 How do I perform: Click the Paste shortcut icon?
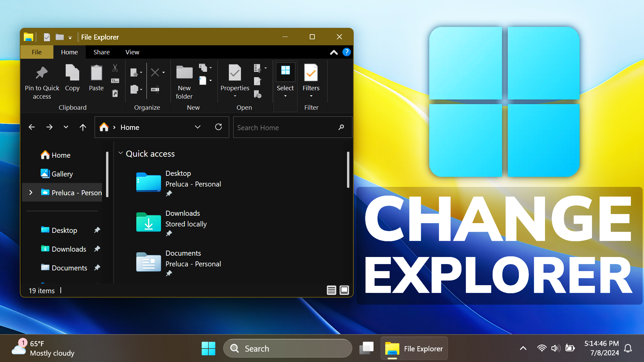[x=115, y=93]
